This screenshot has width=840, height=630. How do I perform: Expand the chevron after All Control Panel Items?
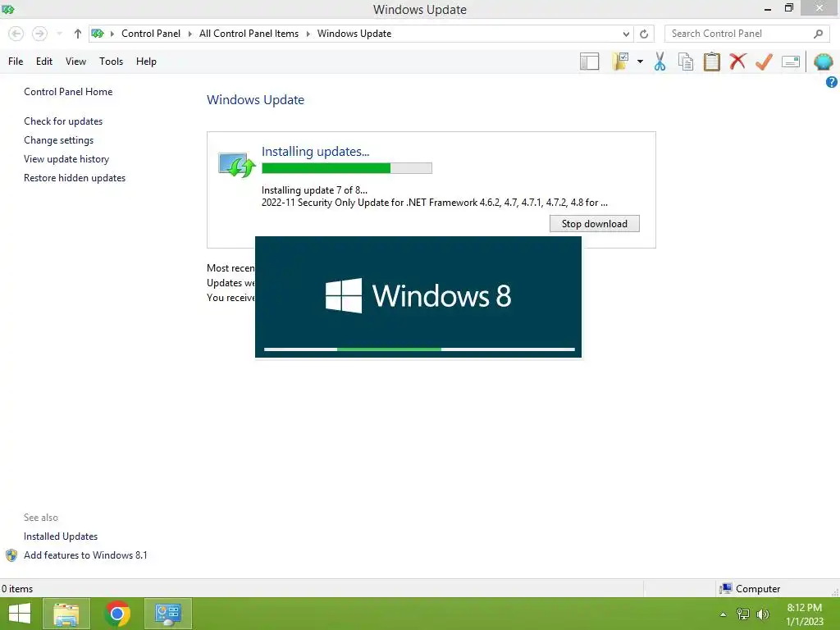pos(308,34)
